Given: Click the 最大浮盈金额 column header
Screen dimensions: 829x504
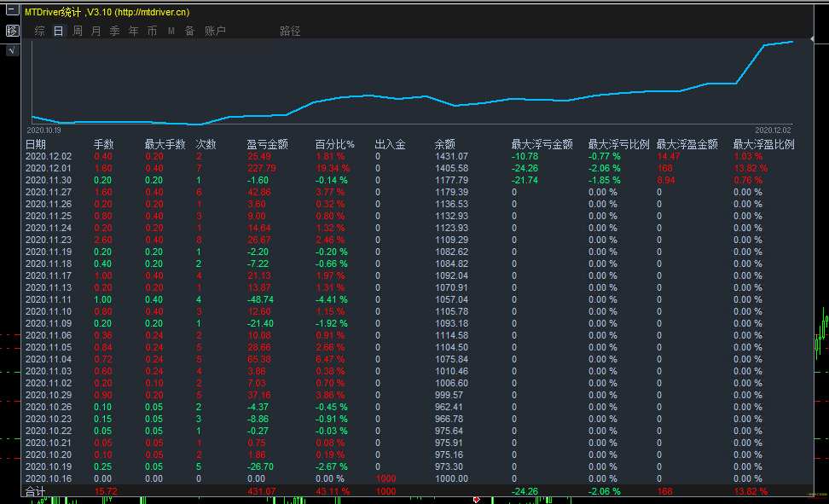Looking at the screenshot, I should coord(687,144).
